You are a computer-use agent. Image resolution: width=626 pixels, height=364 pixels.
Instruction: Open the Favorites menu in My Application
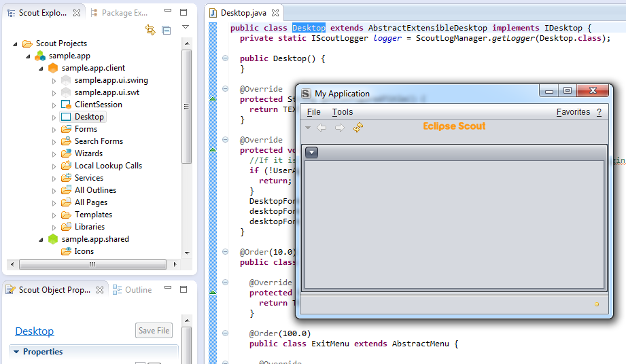coord(573,112)
